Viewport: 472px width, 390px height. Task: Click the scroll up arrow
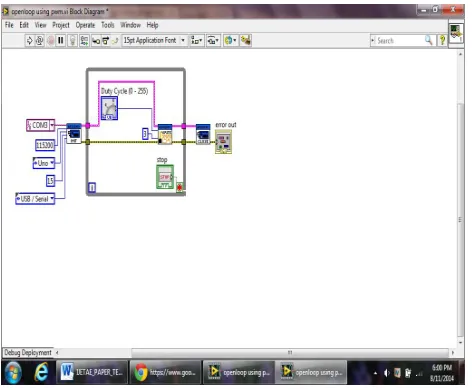(x=460, y=54)
